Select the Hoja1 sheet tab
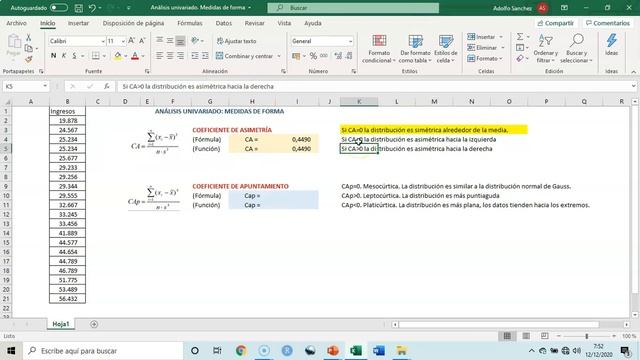The height and width of the screenshot is (360, 640). (61, 324)
